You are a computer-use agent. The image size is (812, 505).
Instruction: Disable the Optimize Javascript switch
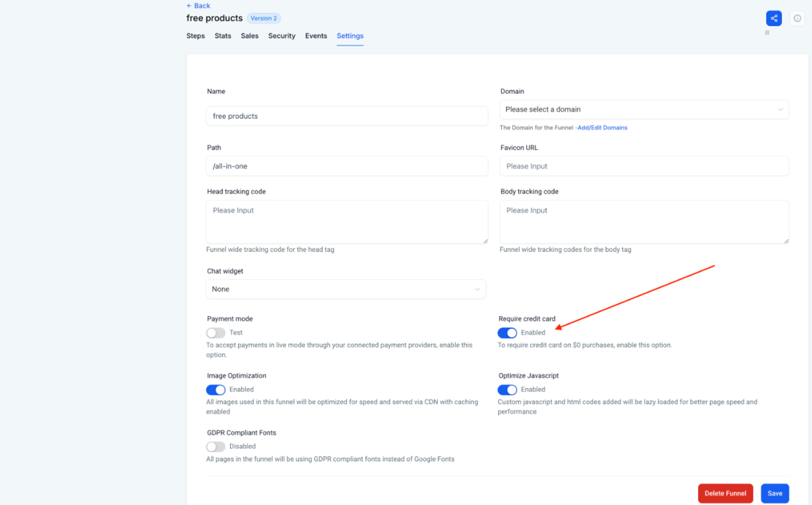pos(507,390)
